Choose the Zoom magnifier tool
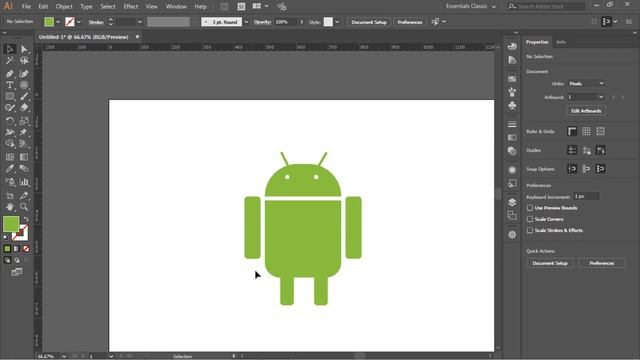The height and width of the screenshot is (360, 640). tap(24, 207)
